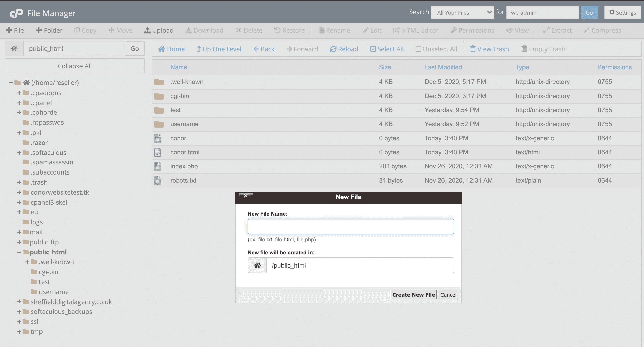Open the Settings gear button
This screenshot has height=347, width=644.
tap(623, 12)
